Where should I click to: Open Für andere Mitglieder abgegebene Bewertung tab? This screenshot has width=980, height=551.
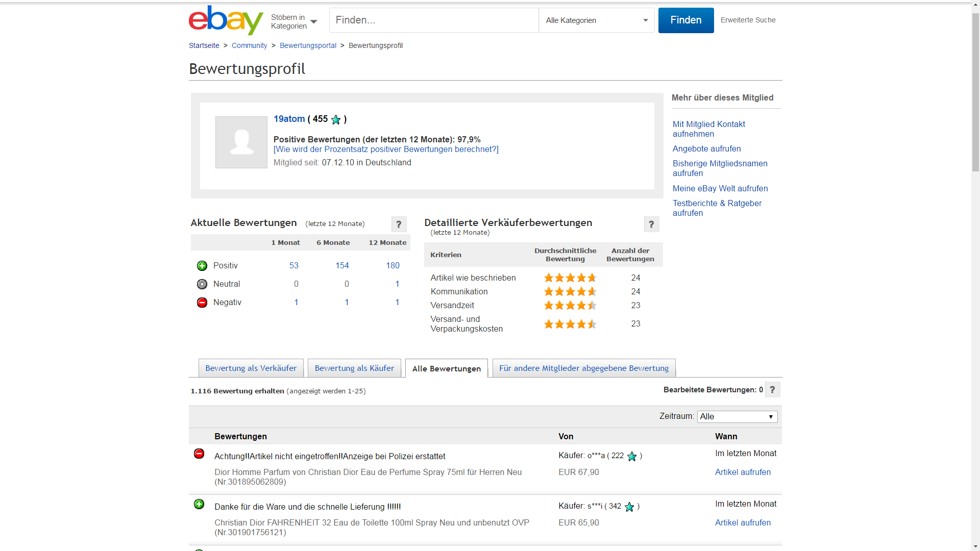point(583,368)
